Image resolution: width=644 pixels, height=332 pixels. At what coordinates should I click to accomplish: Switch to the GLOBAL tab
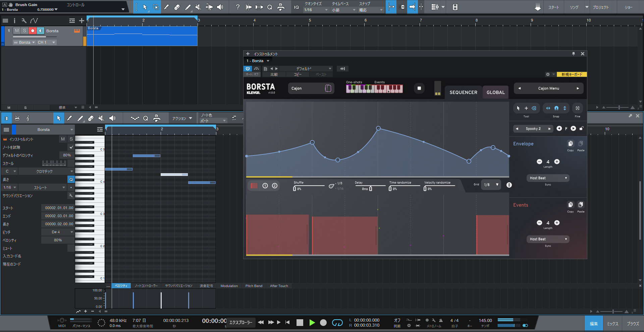tap(495, 92)
